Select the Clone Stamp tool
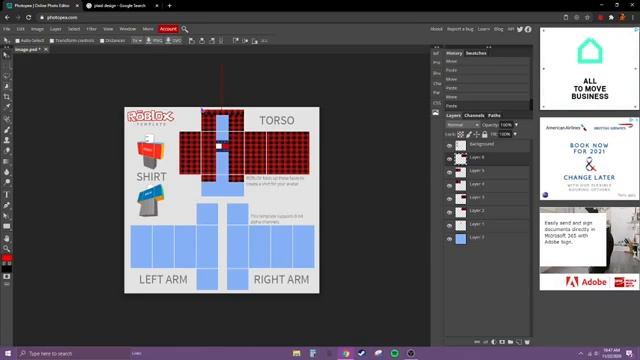640x360 pixels. (x=7, y=140)
